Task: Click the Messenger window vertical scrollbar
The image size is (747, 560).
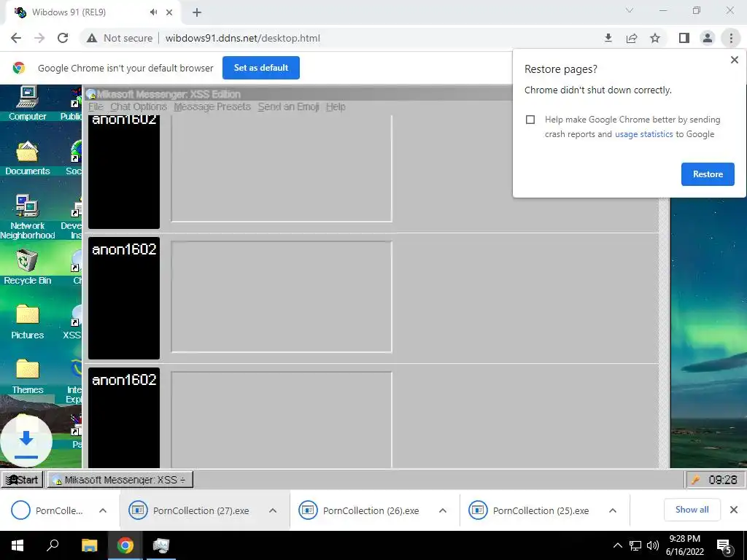Action: click(664, 332)
